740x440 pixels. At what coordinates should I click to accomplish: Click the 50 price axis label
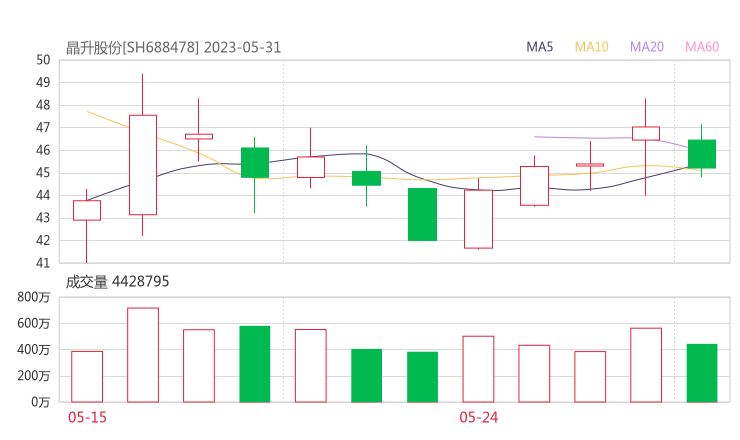(x=43, y=60)
